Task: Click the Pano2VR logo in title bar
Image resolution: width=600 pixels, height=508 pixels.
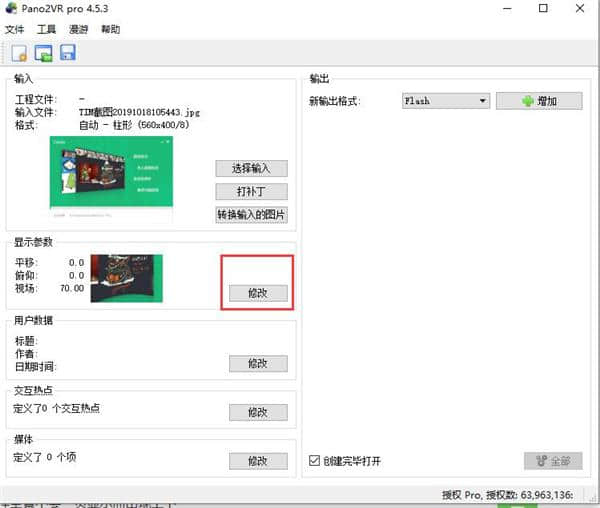Action: click(12, 9)
